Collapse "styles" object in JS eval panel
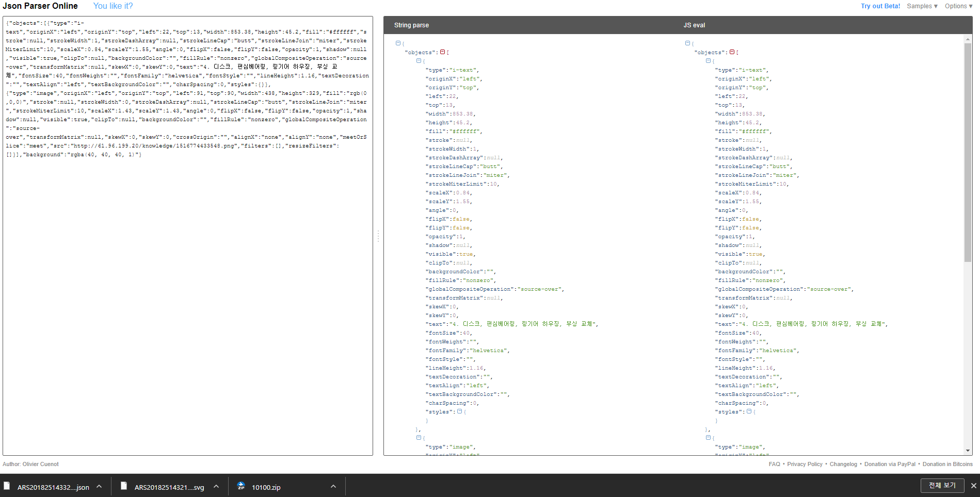 point(749,411)
